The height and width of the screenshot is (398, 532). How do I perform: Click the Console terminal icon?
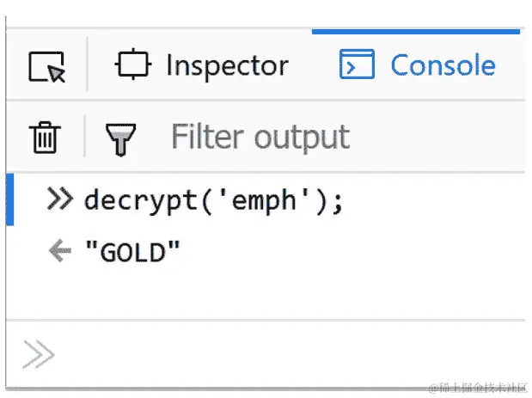tap(357, 64)
